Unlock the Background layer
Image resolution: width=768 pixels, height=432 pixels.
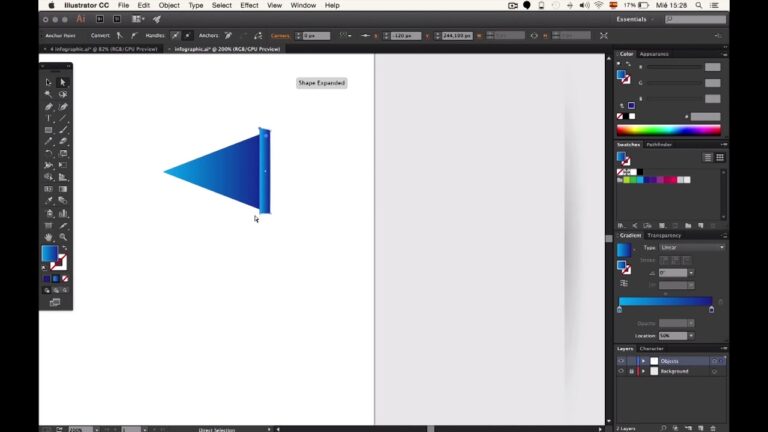[631, 371]
